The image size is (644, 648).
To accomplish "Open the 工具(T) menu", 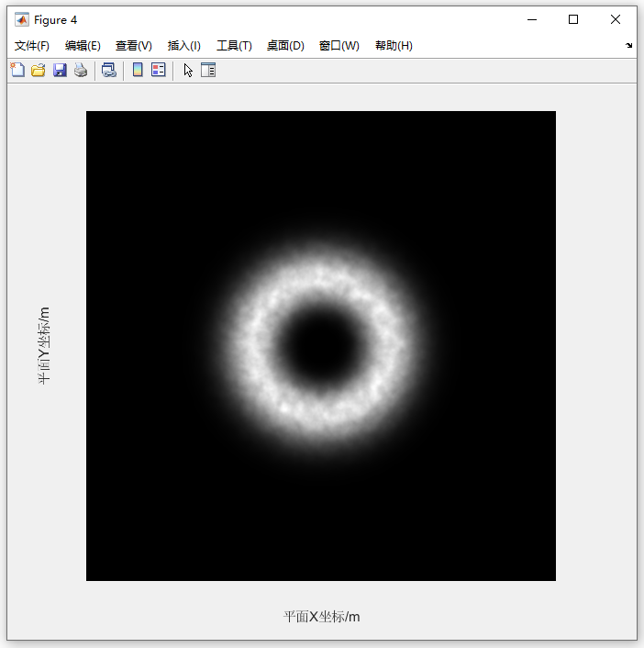I will pos(234,46).
